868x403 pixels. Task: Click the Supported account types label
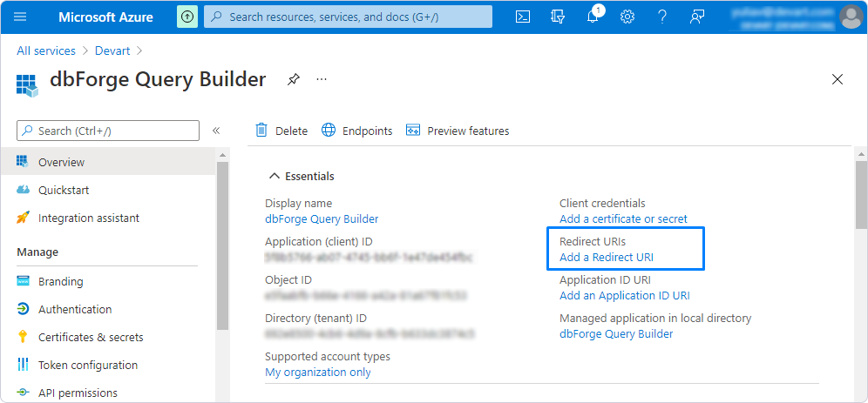click(328, 357)
